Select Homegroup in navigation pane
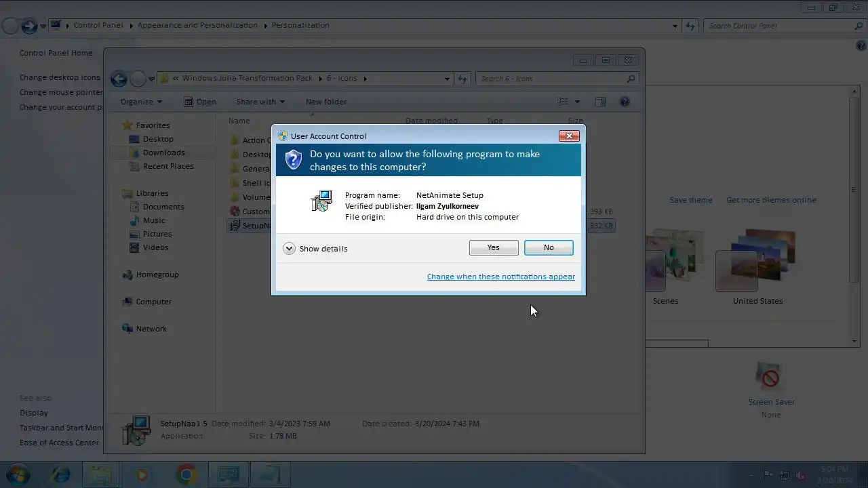868x488 pixels. pos(157,274)
